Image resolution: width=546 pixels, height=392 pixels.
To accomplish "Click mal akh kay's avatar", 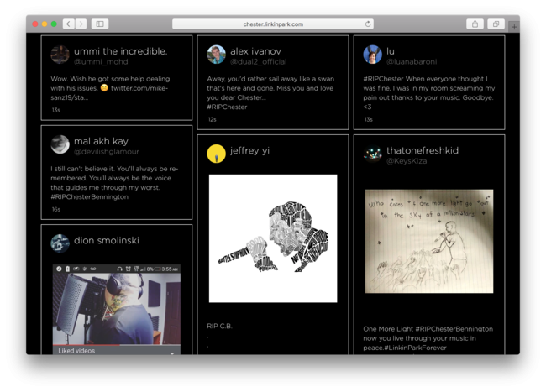I will tap(60, 144).
